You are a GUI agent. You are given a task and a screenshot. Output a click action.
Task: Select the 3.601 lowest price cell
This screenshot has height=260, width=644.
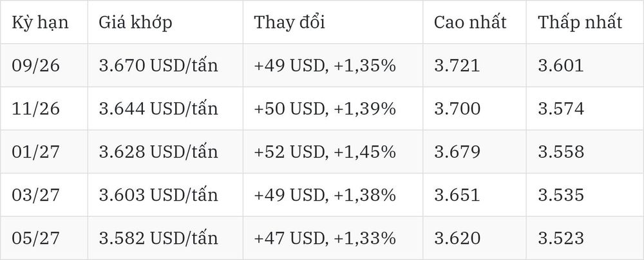click(x=585, y=65)
